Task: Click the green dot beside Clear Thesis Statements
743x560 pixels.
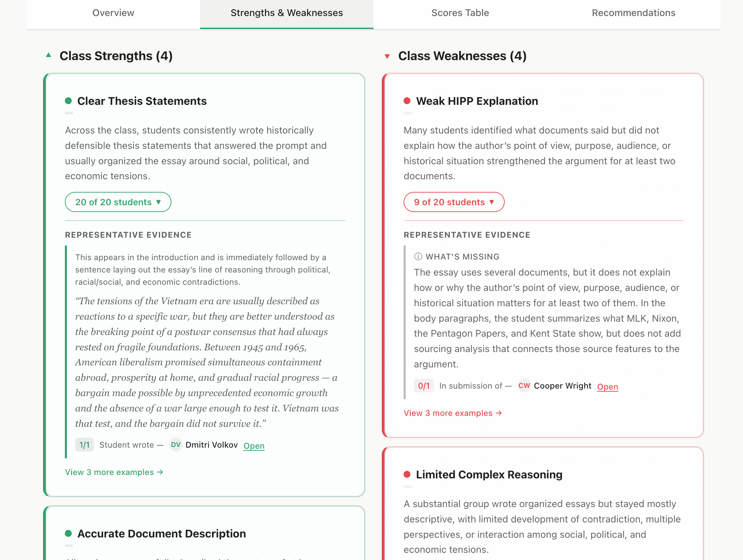Action: (68, 100)
